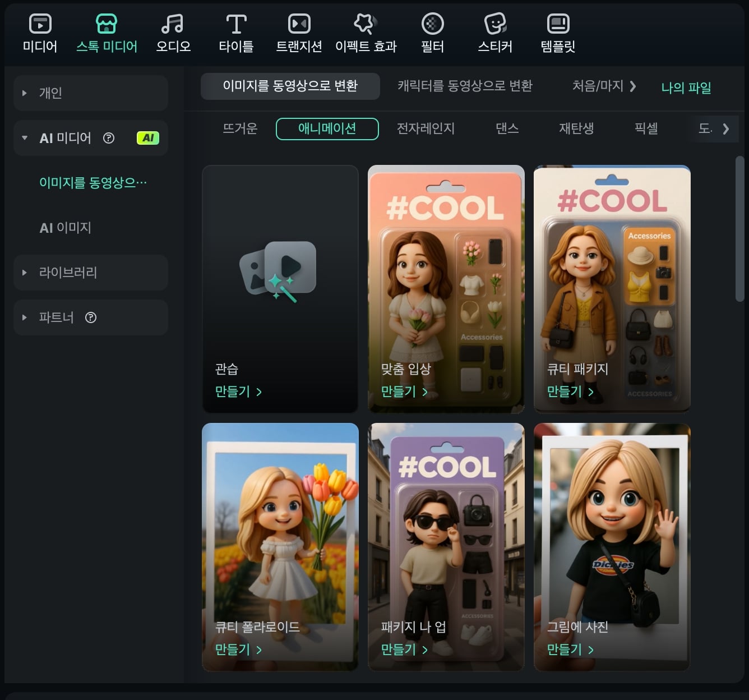Show more style categories after 픽셀
The width and height of the screenshot is (749, 700).
(x=726, y=128)
